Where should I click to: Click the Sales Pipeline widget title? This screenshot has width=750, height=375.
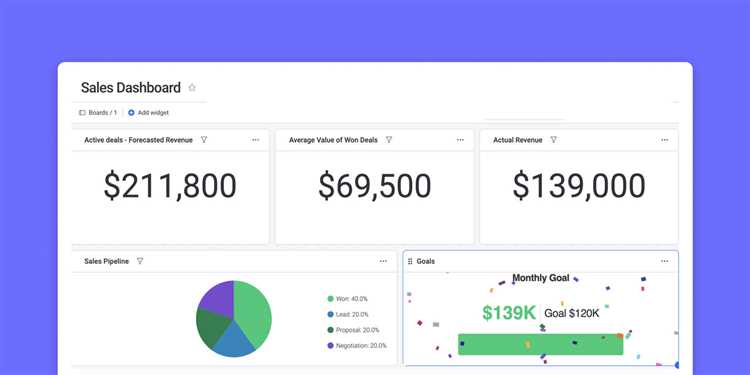click(x=106, y=261)
